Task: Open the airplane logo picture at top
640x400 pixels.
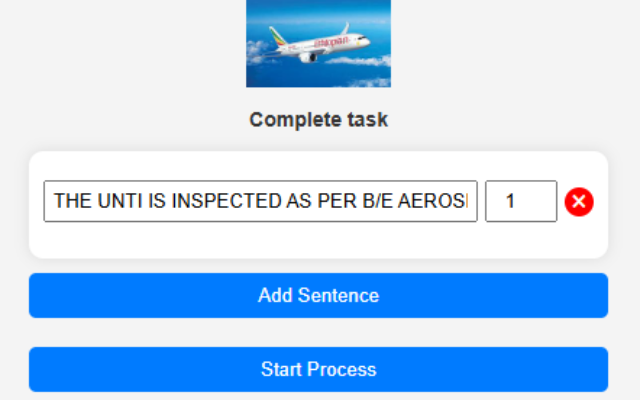Action: [318, 43]
